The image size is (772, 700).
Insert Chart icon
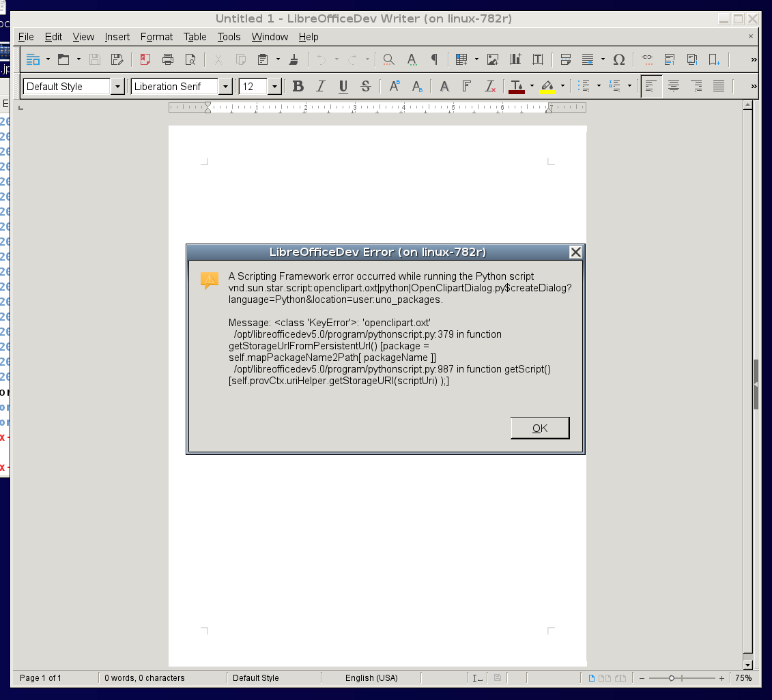pyautogui.click(x=515, y=59)
